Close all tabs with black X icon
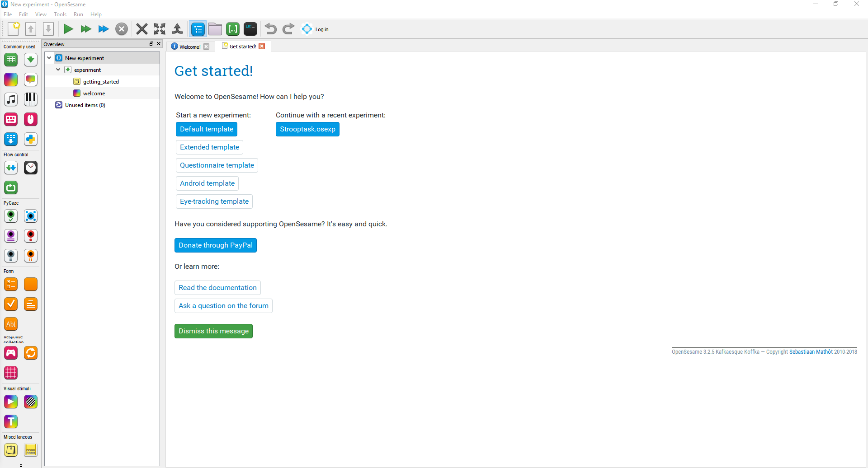Screen dimensions: 868x468 click(142, 29)
